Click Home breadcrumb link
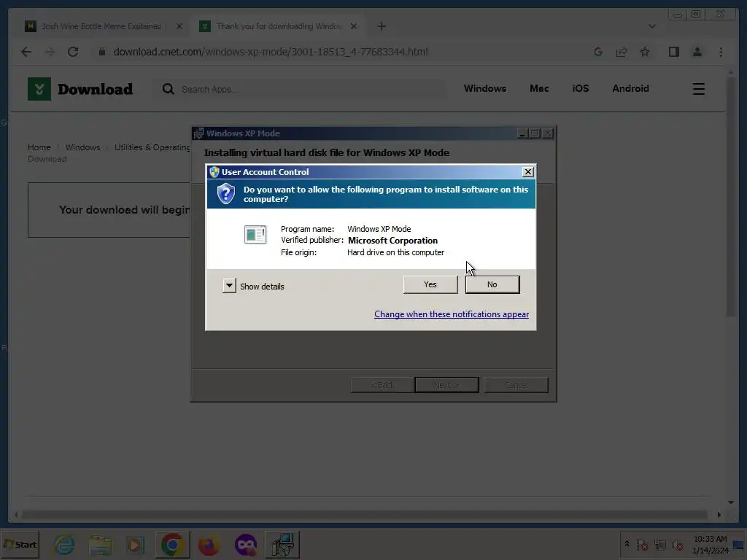The width and height of the screenshot is (747, 560). point(39,147)
